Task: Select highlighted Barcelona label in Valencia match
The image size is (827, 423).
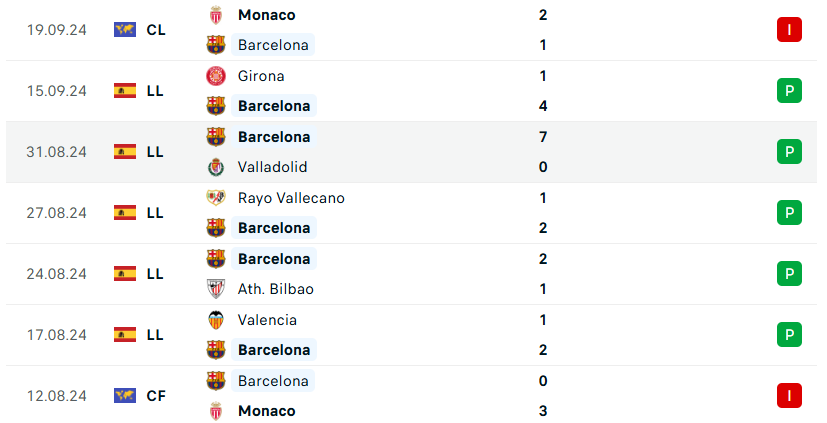Action: [x=274, y=350]
